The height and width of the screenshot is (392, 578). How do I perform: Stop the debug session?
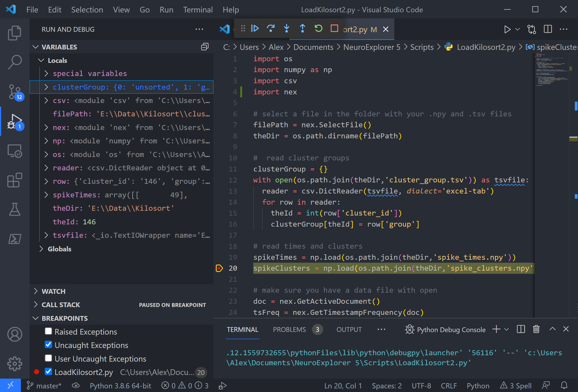click(x=334, y=28)
